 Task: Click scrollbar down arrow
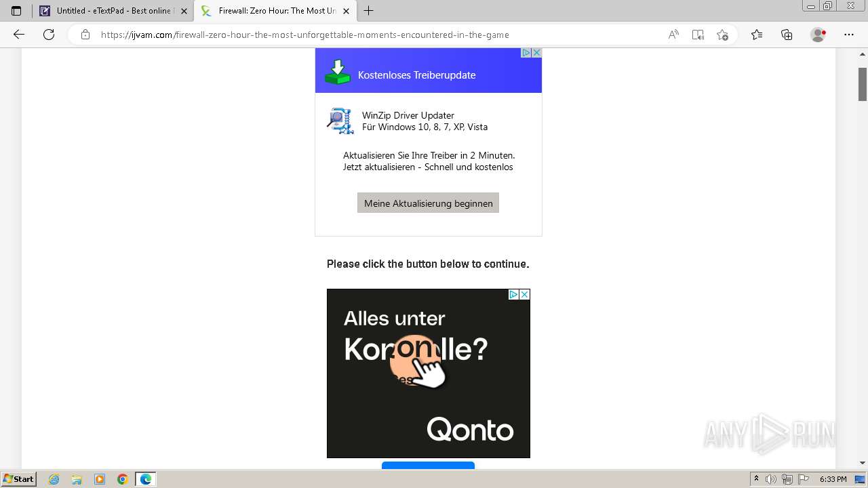click(863, 463)
